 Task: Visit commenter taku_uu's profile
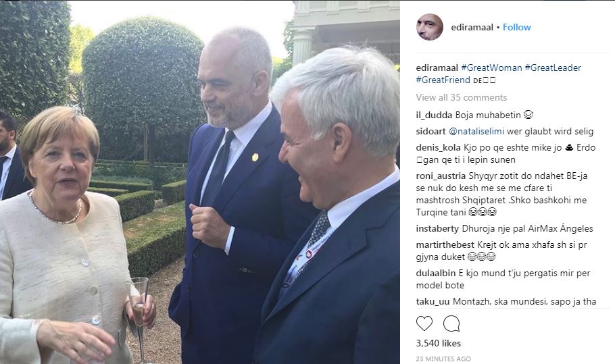click(x=433, y=302)
